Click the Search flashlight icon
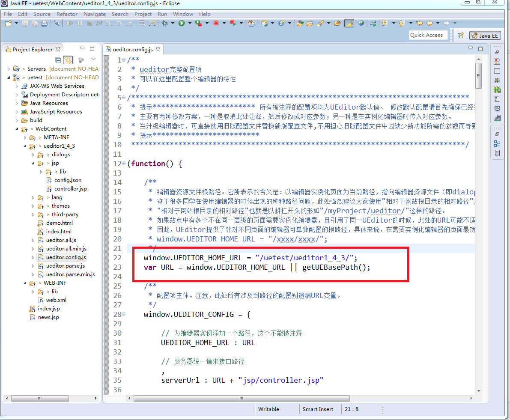The height and width of the screenshot is (420, 510). click(320, 23)
